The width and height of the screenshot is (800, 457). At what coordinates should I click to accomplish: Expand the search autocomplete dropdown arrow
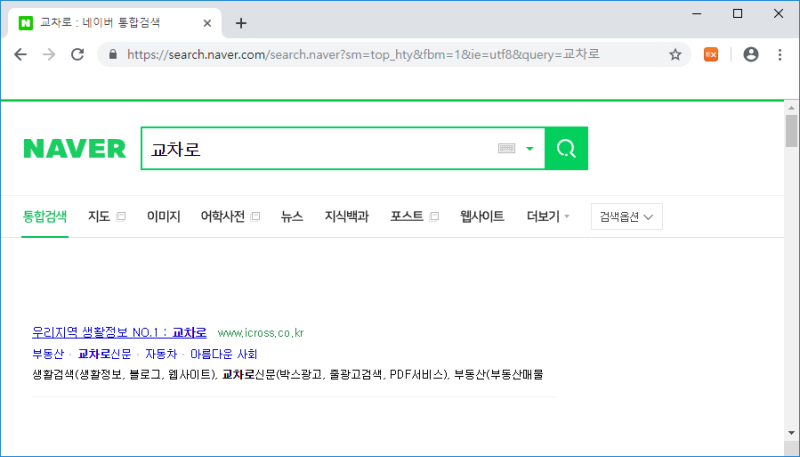(x=530, y=149)
